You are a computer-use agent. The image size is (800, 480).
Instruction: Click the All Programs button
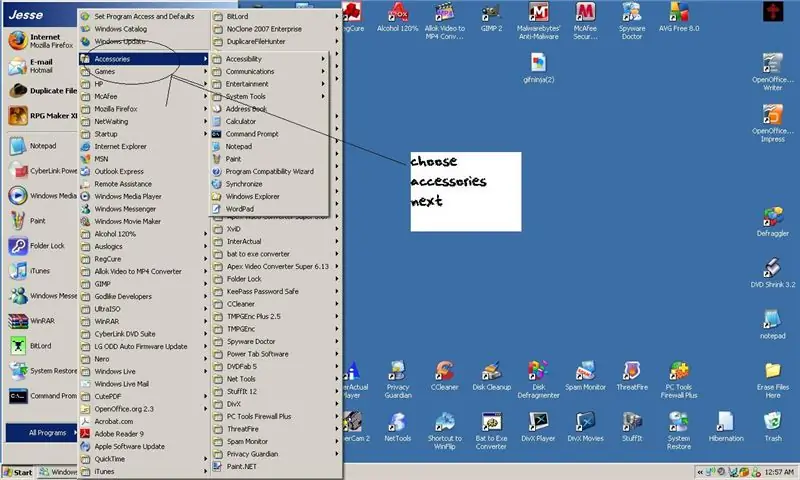pyautogui.click(x=42, y=433)
